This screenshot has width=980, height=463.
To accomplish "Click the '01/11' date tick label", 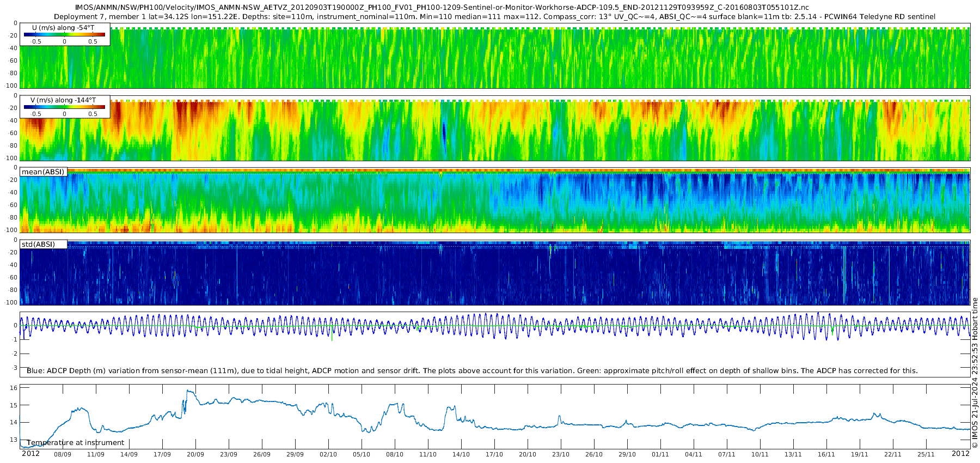I will [x=660, y=454].
